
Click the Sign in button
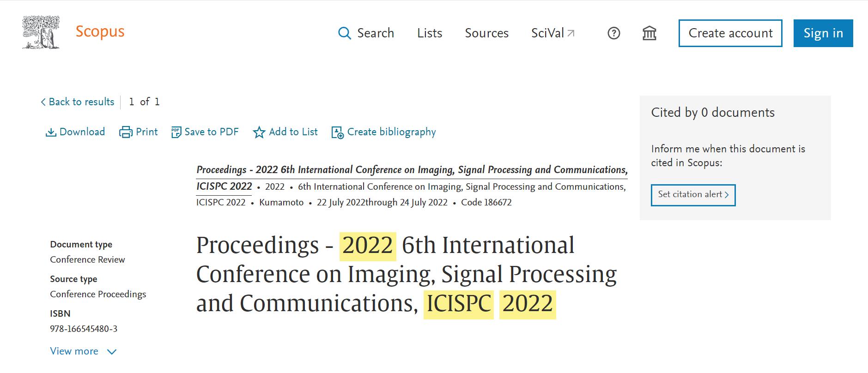pyautogui.click(x=823, y=33)
